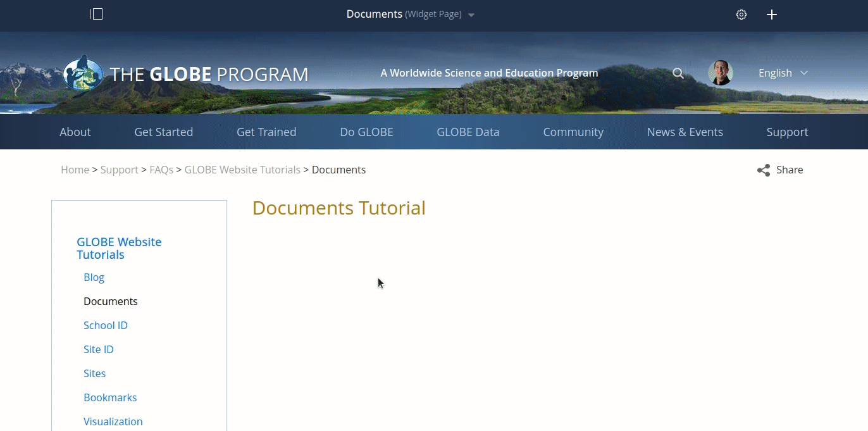Click the plus add widget icon

772,15
